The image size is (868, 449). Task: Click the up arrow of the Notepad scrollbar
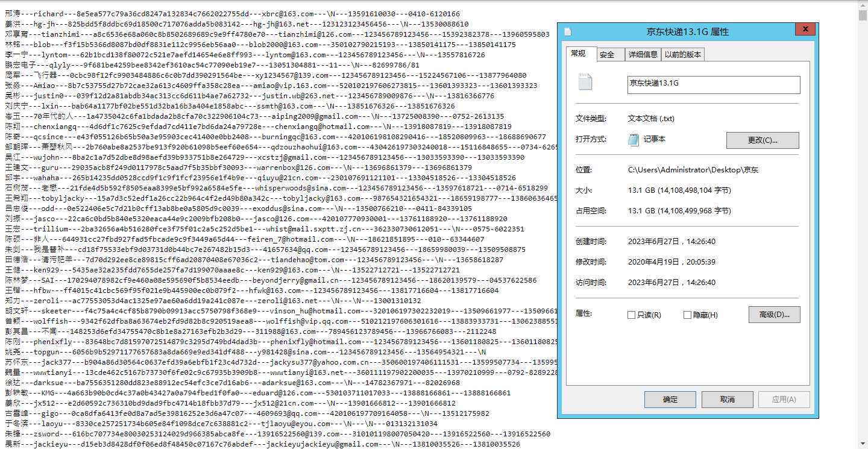coord(863,4)
